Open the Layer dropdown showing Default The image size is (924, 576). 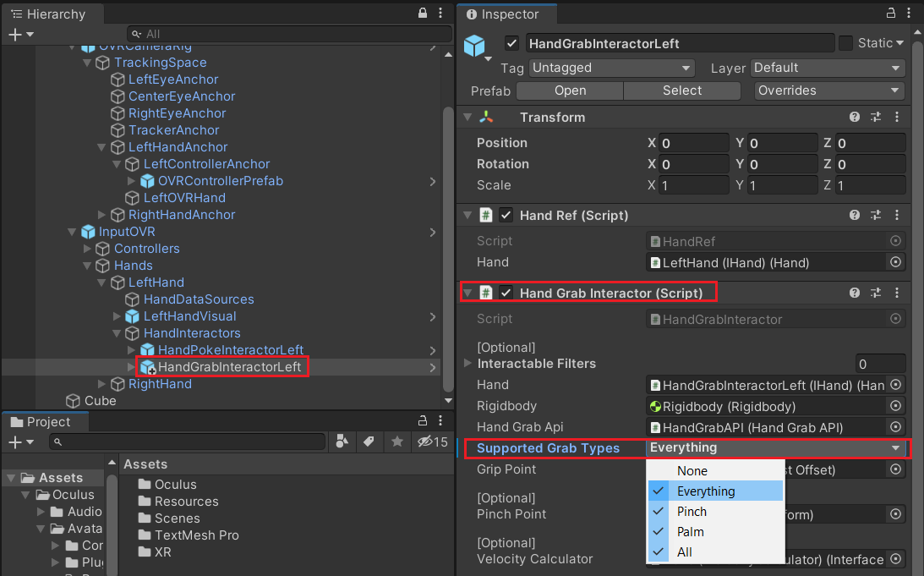pyautogui.click(x=827, y=68)
